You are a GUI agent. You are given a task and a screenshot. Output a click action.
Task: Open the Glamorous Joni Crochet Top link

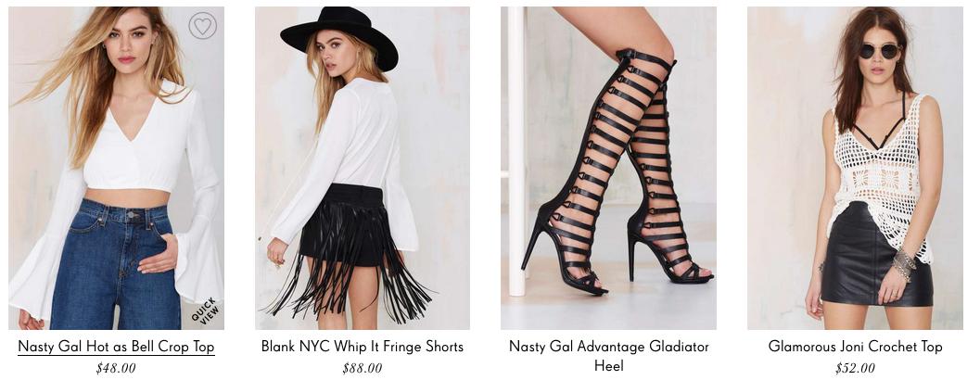(x=855, y=347)
